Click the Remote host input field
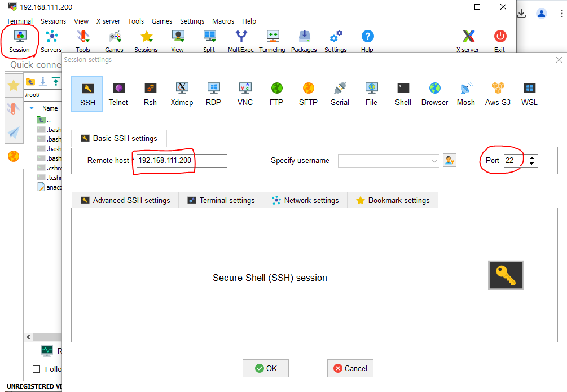The width and height of the screenshot is (567, 392). 182,161
